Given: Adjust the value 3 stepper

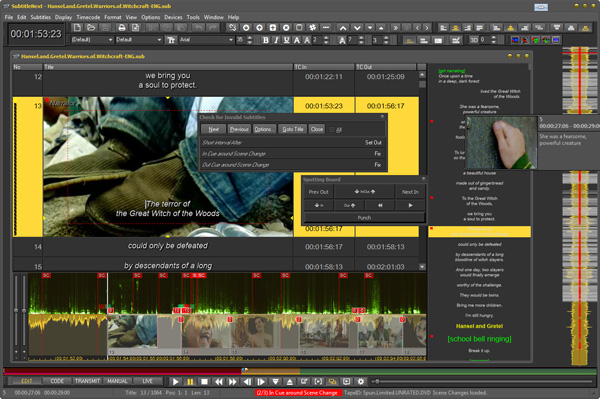Looking at the screenshot, I should 386,40.
